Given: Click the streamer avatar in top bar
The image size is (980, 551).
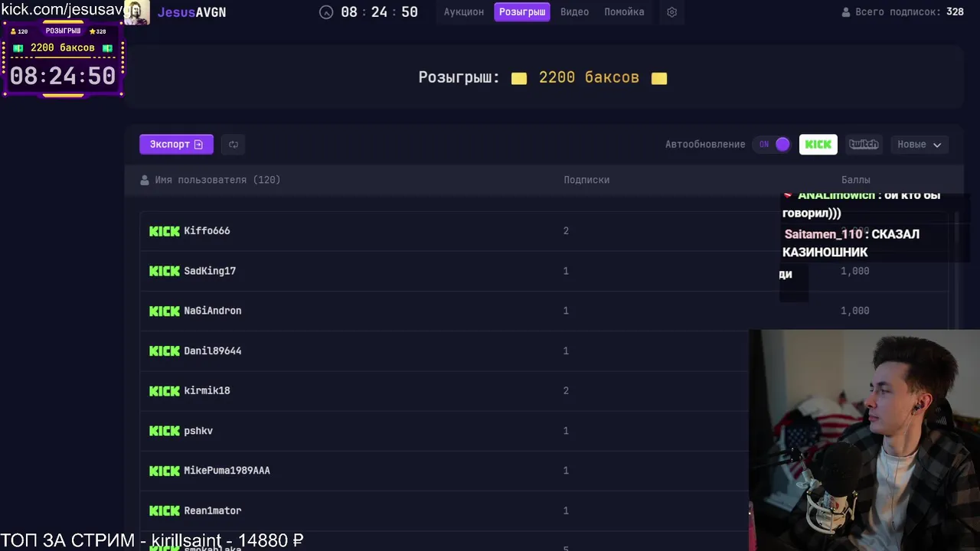Looking at the screenshot, I should [x=136, y=12].
